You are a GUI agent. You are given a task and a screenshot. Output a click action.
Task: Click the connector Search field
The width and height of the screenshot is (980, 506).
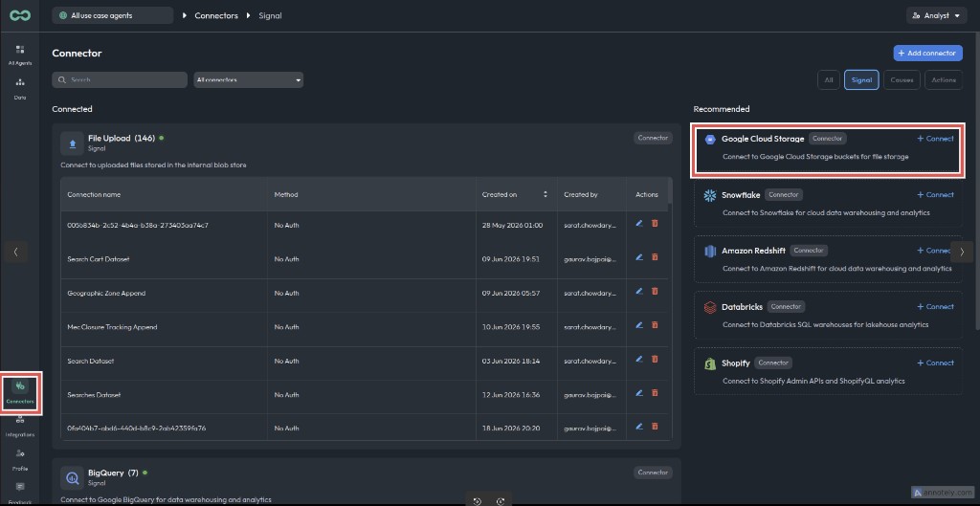120,80
